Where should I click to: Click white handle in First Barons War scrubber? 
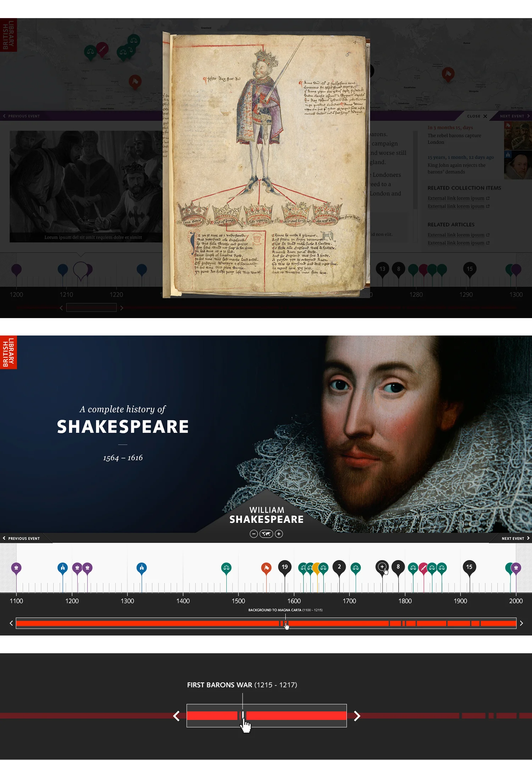243,716
